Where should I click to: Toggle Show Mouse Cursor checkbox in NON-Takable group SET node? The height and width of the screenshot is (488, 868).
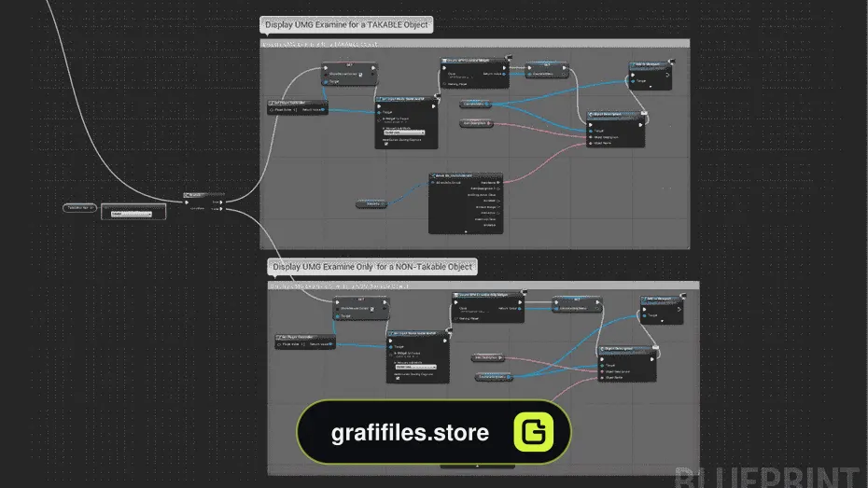372,309
